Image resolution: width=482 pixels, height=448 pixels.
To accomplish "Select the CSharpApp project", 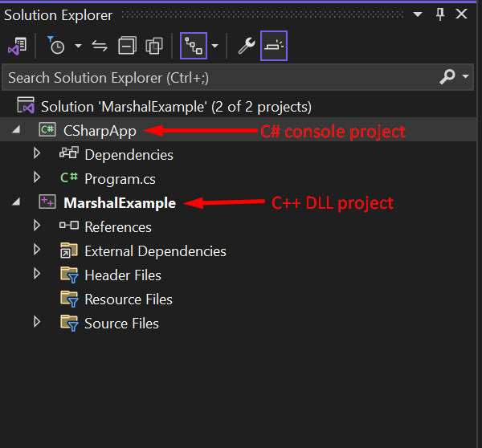I will [x=100, y=130].
